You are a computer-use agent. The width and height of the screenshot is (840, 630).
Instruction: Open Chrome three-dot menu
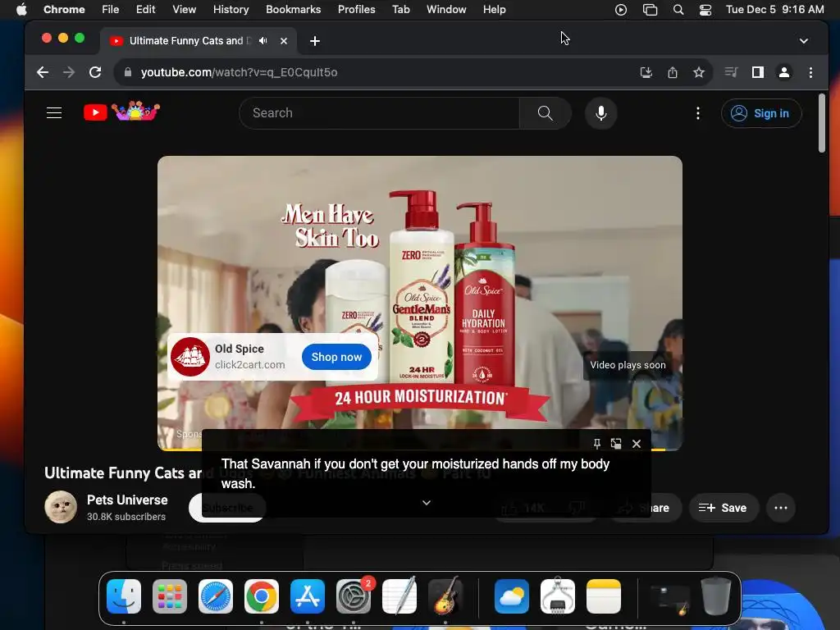(x=810, y=72)
